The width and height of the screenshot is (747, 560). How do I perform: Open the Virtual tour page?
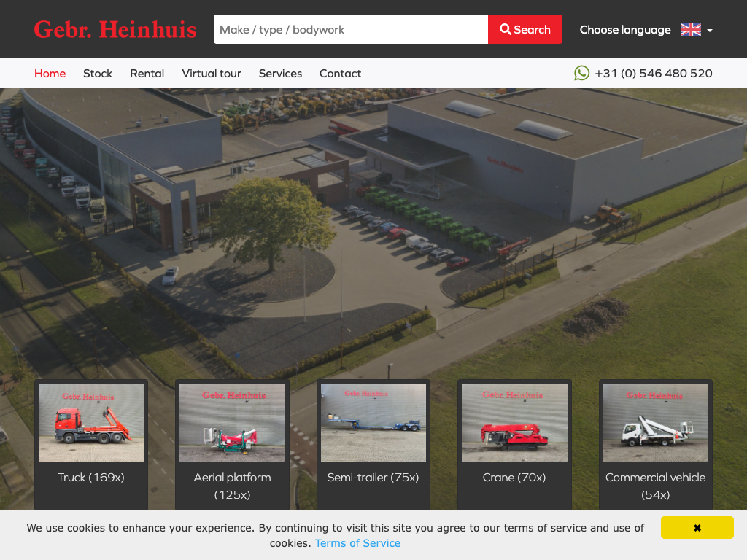pyautogui.click(x=212, y=74)
